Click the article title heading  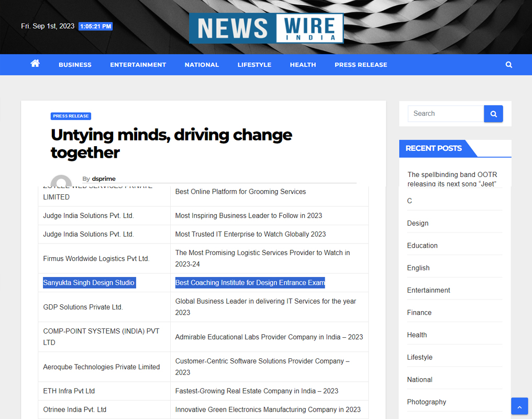pos(171,144)
